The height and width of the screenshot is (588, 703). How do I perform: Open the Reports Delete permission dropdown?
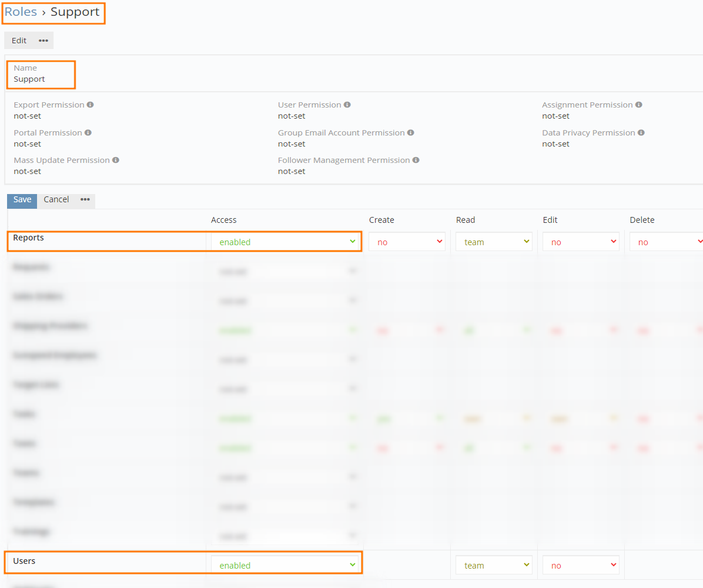coord(667,242)
